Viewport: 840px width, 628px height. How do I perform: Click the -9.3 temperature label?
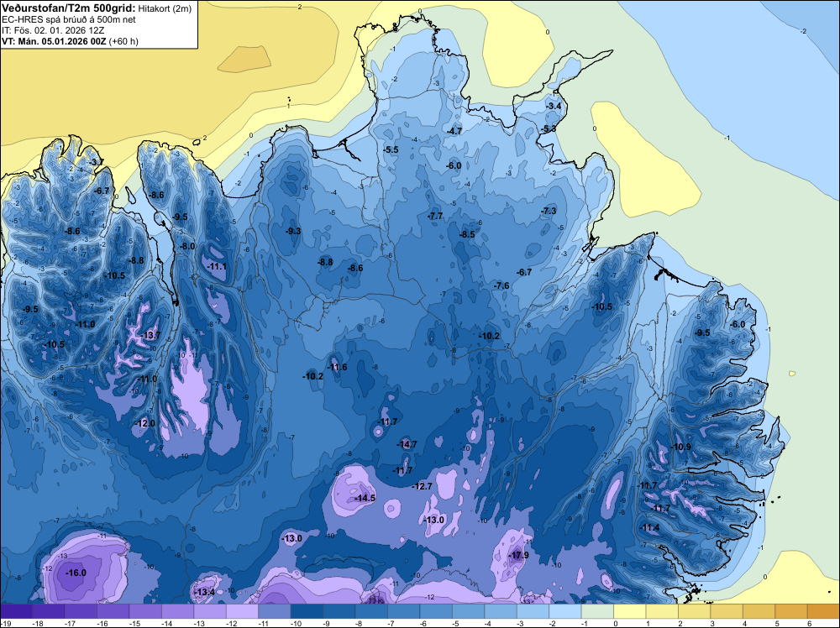[x=293, y=231]
